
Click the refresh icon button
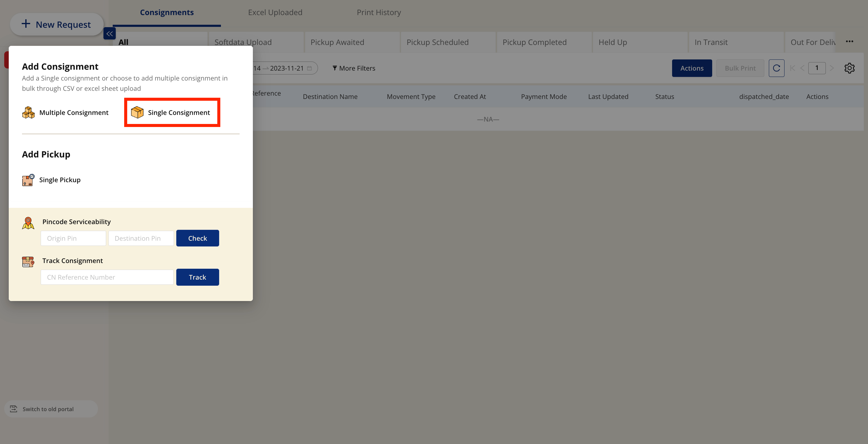click(x=776, y=68)
